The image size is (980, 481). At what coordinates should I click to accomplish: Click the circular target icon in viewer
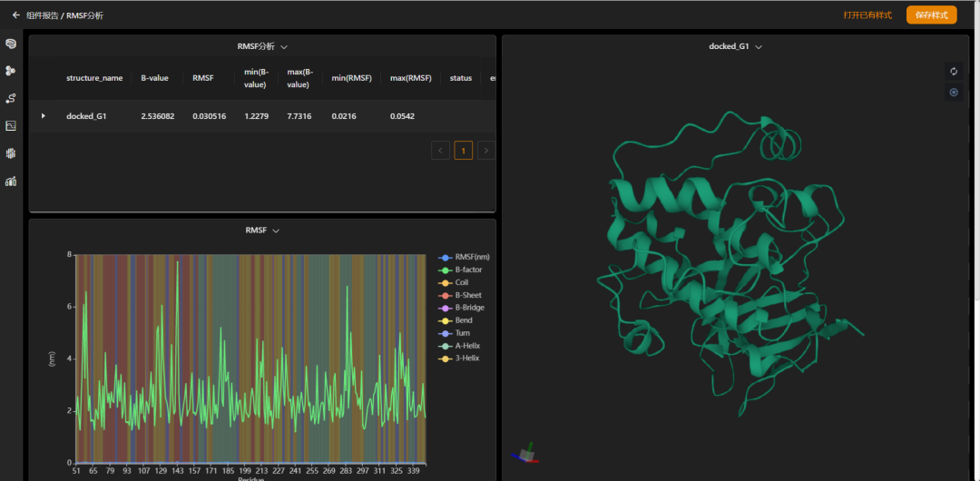954,93
